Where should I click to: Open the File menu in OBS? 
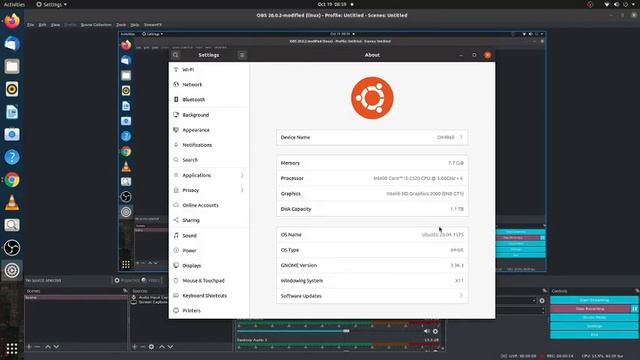[x=31, y=25]
